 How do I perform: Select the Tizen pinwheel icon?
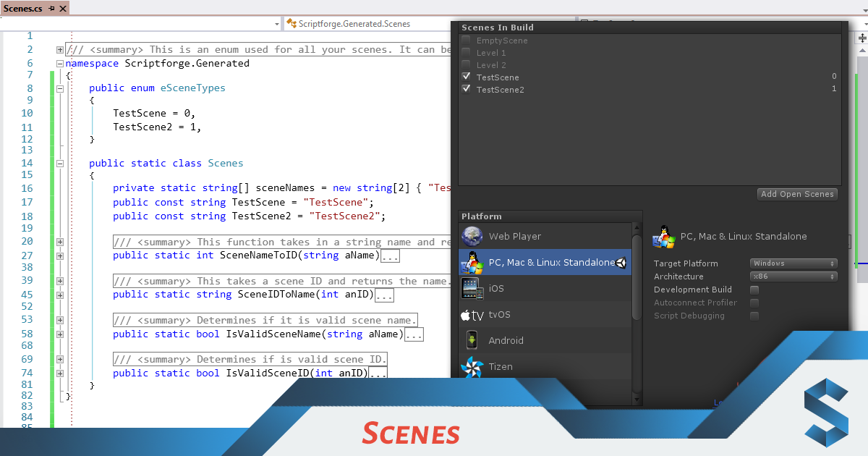(472, 366)
